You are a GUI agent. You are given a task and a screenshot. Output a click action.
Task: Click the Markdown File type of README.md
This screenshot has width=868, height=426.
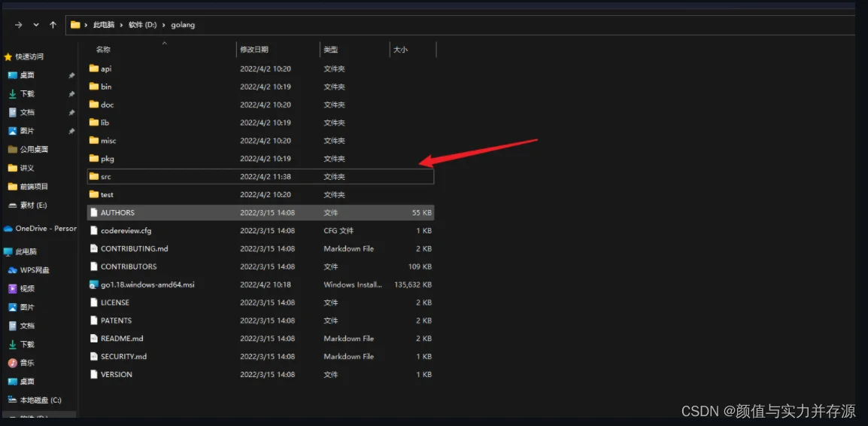[x=349, y=339]
